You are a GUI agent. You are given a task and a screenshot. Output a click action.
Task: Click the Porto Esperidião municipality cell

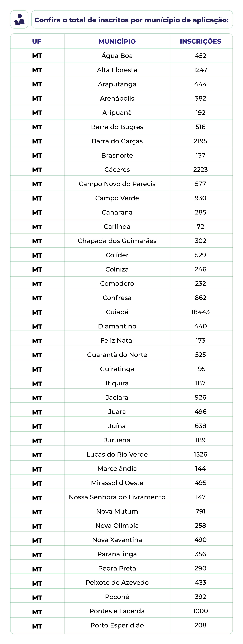[117, 625]
